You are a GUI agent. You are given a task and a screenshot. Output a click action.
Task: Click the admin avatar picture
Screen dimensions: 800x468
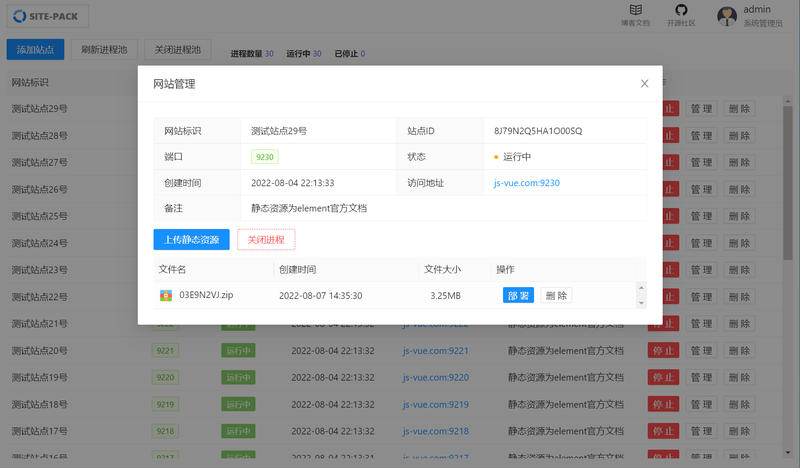tap(727, 16)
